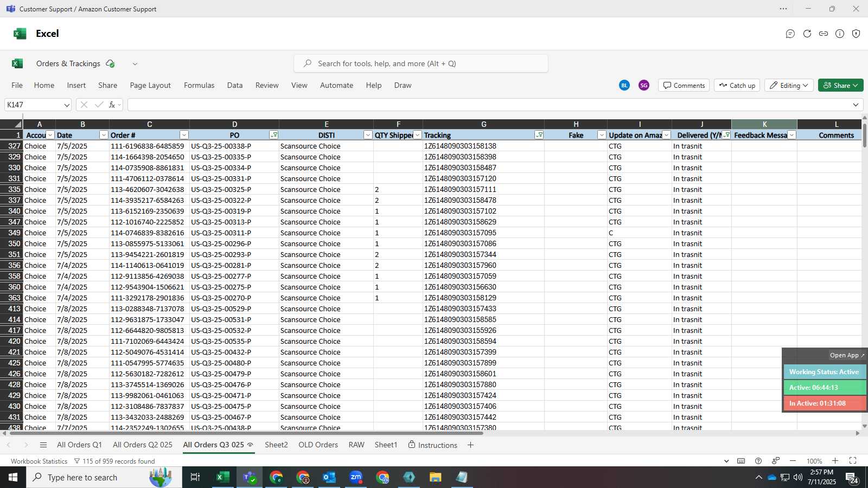
Task: Open the Data ribbon tab
Action: [x=235, y=85]
